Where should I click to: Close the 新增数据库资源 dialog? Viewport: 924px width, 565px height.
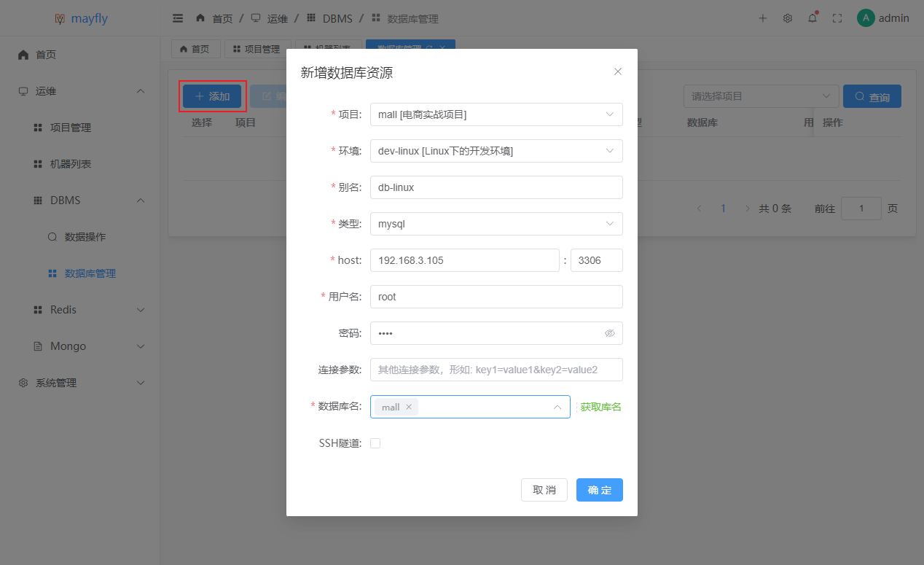[618, 71]
